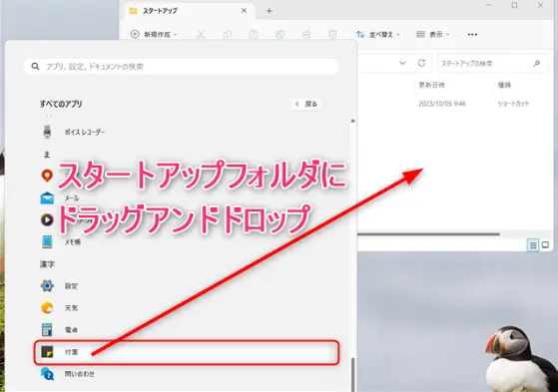Select the 付箋 sticky notes app

click(x=187, y=352)
